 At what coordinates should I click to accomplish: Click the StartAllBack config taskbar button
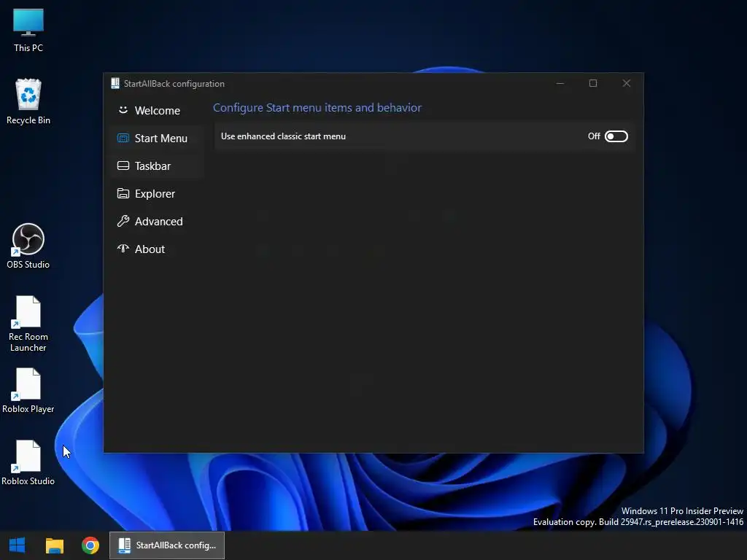pyautogui.click(x=167, y=545)
